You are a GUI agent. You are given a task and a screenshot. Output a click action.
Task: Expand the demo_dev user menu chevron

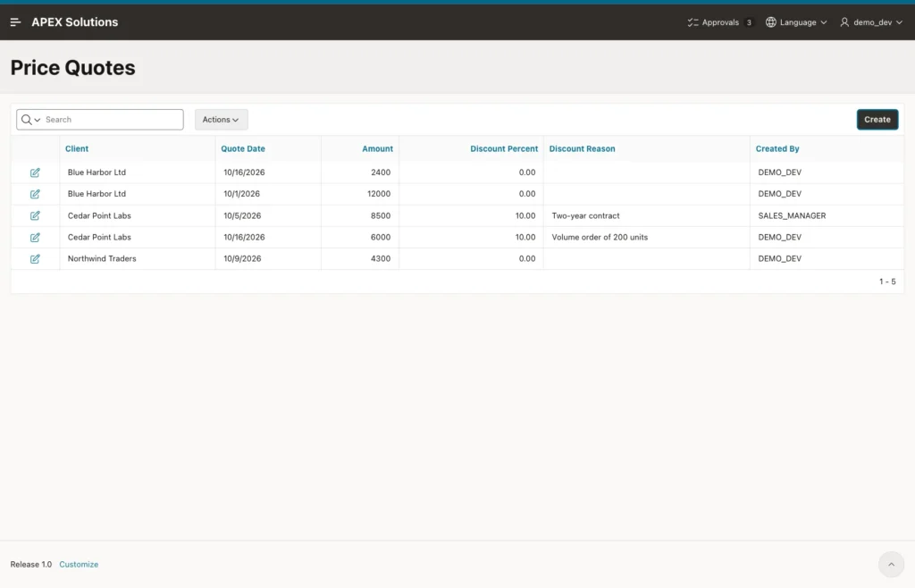(899, 22)
